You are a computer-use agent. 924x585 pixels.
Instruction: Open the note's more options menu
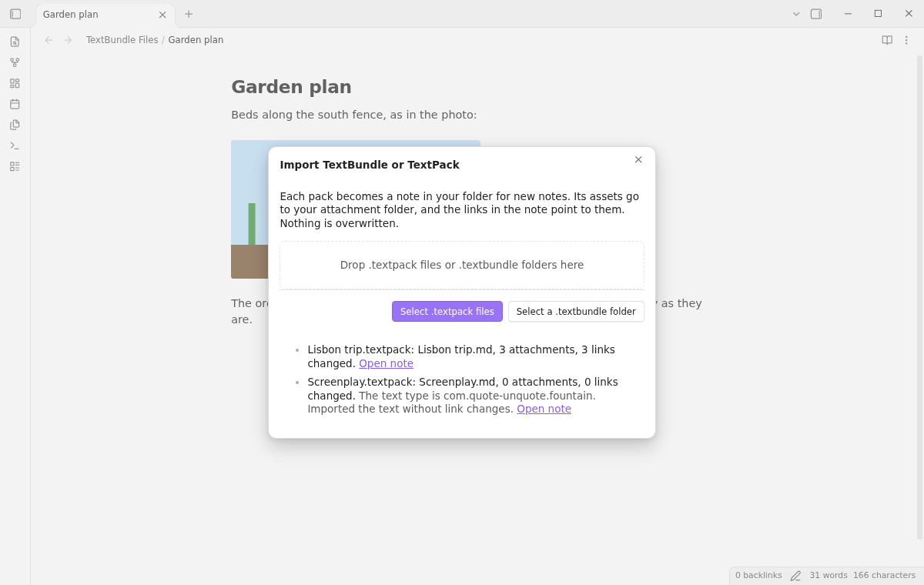click(906, 40)
